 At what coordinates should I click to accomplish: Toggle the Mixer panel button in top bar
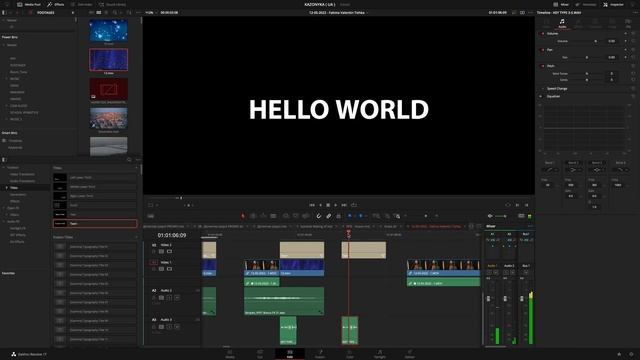pyautogui.click(x=561, y=4)
